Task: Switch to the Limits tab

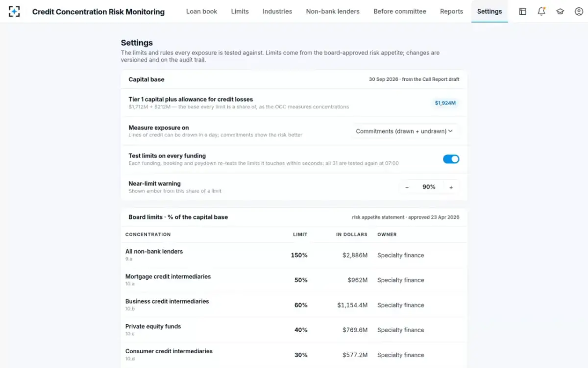Action: 240,11
